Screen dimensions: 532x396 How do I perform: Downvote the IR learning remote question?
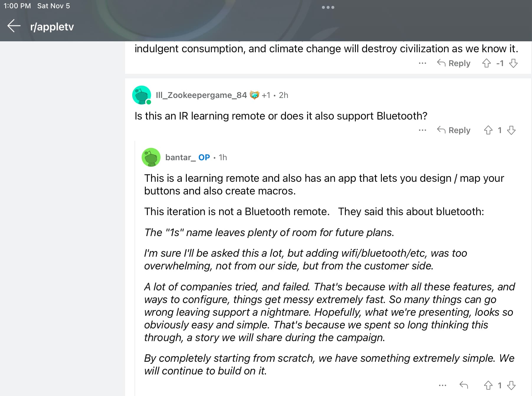pos(511,130)
